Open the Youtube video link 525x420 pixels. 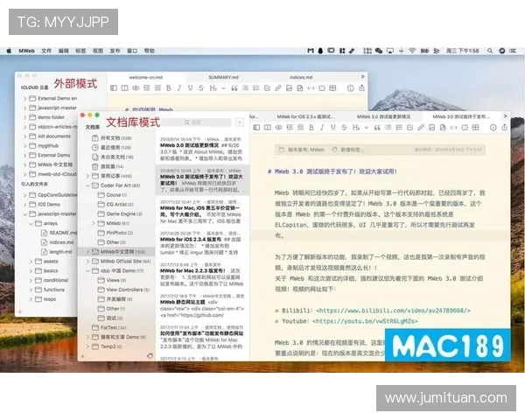tap(365, 321)
